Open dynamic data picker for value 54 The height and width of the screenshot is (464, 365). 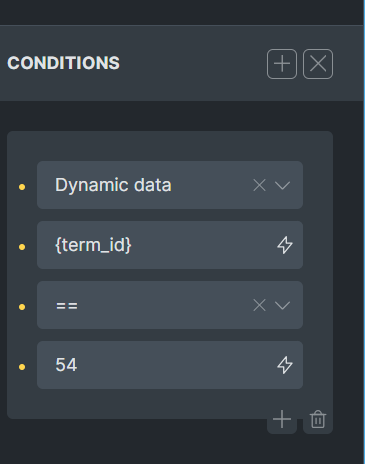pyautogui.click(x=285, y=365)
